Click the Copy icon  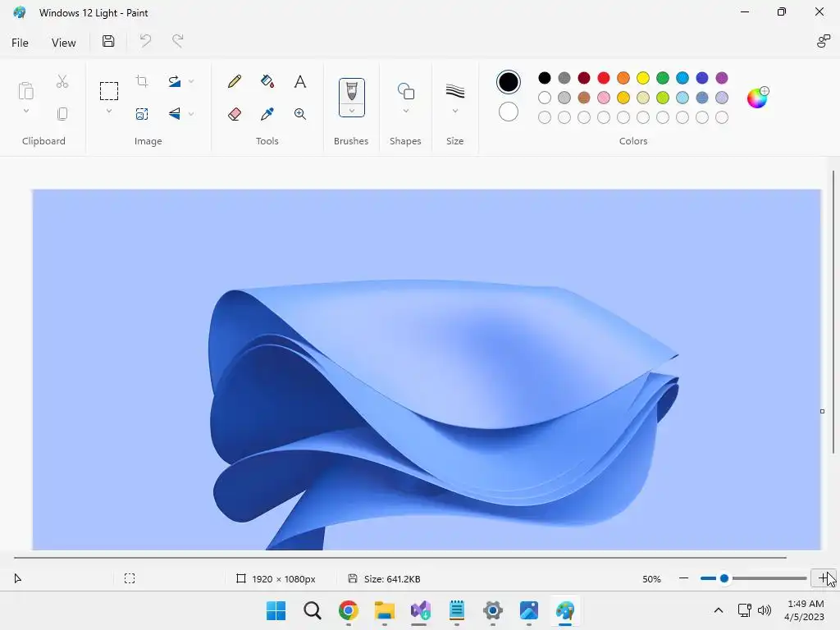pos(62,113)
